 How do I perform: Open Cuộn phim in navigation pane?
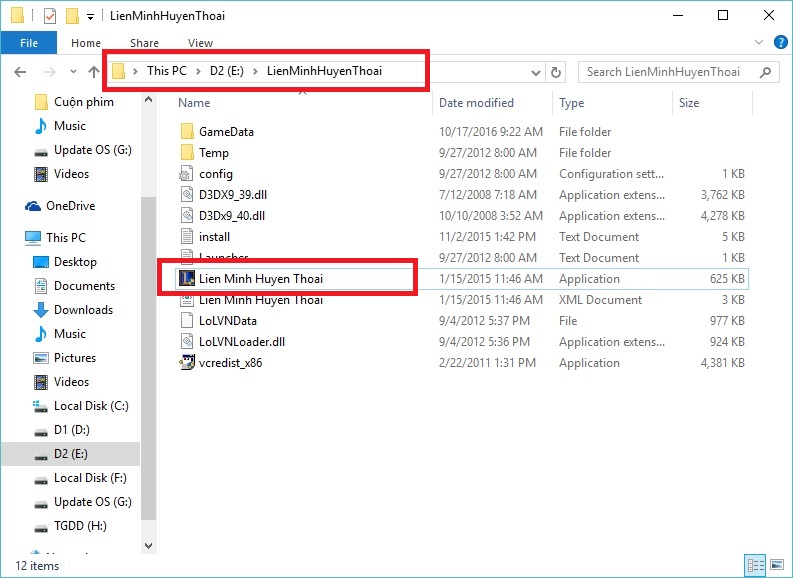[83, 102]
